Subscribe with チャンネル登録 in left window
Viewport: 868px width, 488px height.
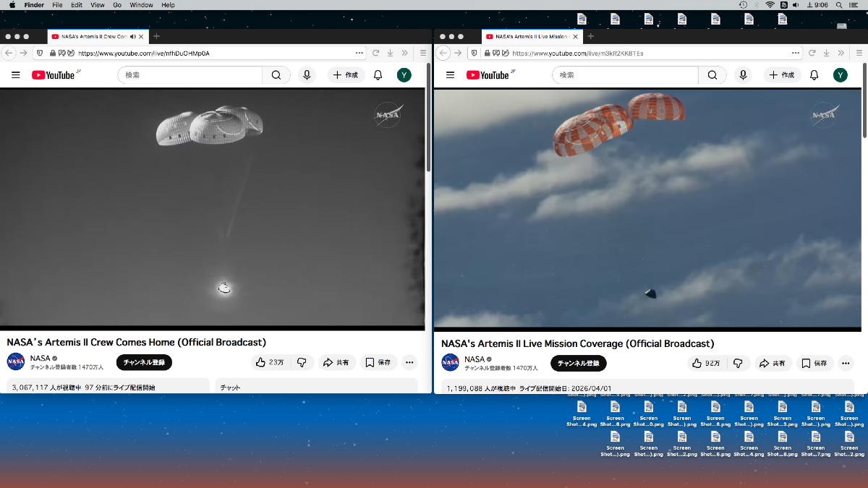144,362
